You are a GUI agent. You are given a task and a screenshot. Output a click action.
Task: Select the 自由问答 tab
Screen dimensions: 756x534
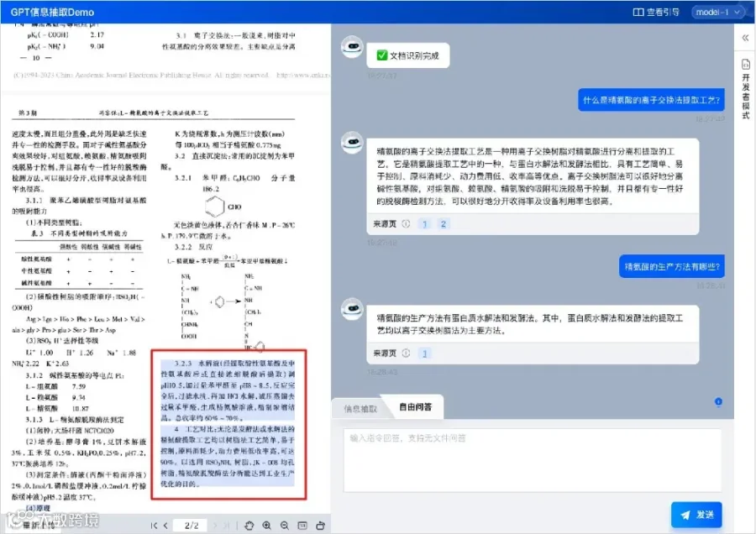[x=415, y=406]
